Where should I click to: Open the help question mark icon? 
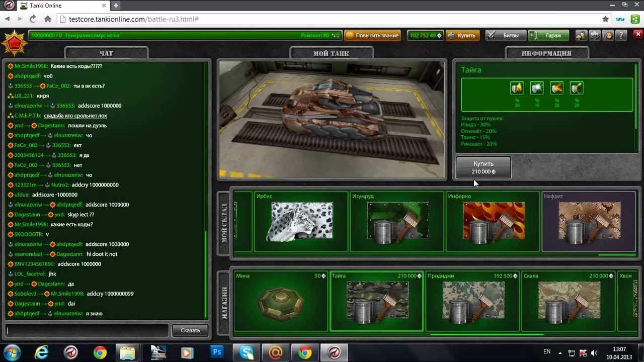click(x=621, y=35)
